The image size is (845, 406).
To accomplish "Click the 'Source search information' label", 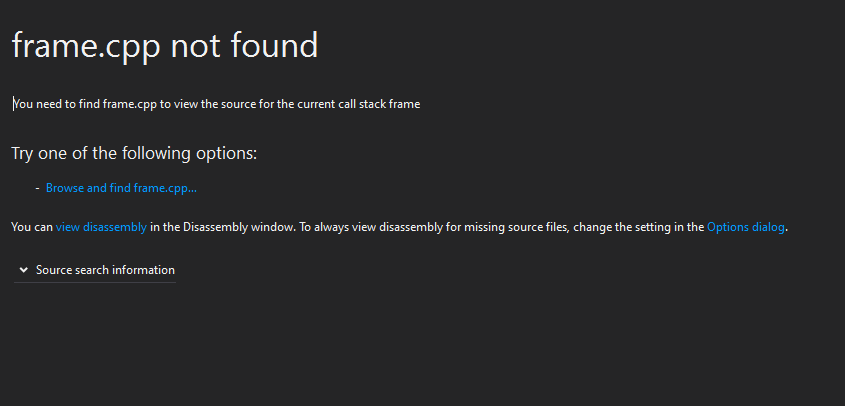I will tap(105, 270).
